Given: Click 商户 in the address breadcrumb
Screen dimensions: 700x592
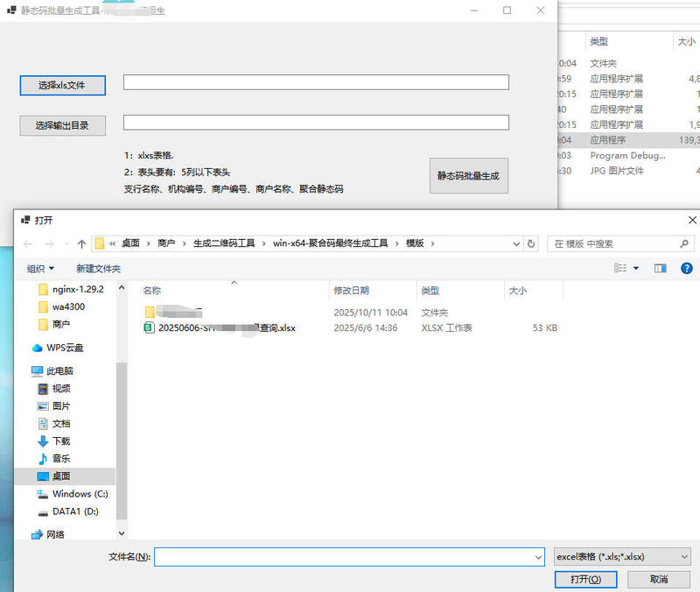Looking at the screenshot, I should [166, 243].
